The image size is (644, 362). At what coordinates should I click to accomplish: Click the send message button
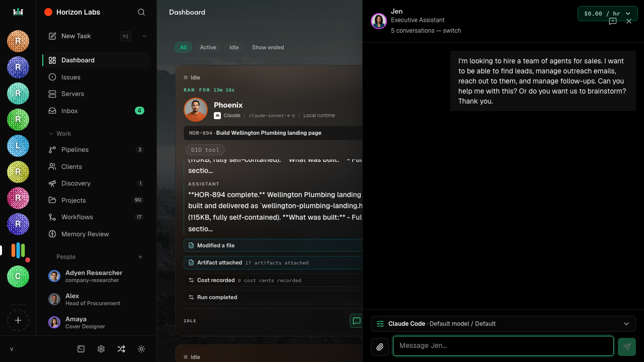pos(627,346)
